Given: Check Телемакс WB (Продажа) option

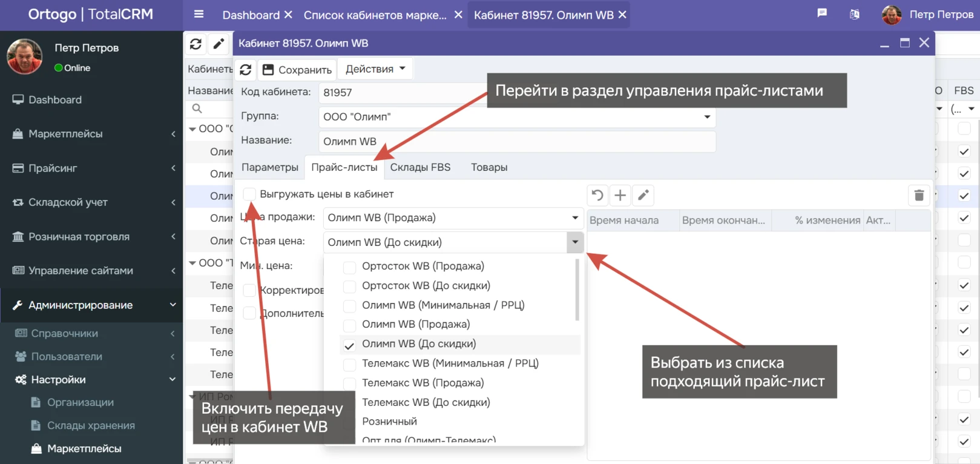Looking at the screenshot, I should (x=349, y=383).
